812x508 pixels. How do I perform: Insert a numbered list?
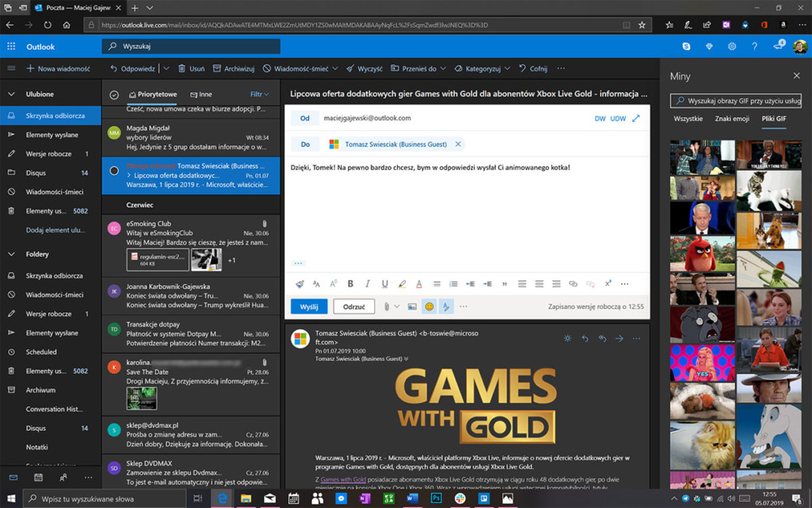coord(454,284)
